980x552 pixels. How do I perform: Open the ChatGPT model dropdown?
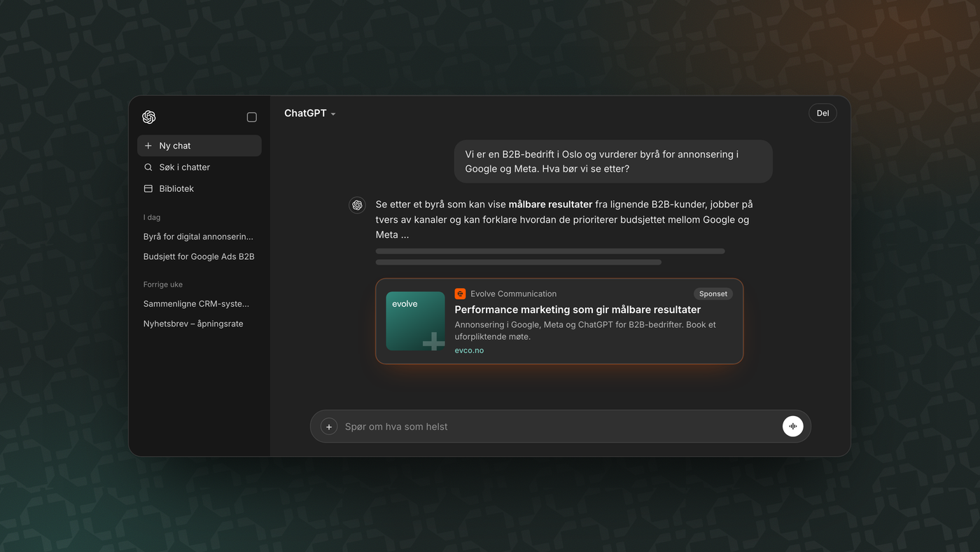(310, 113)
